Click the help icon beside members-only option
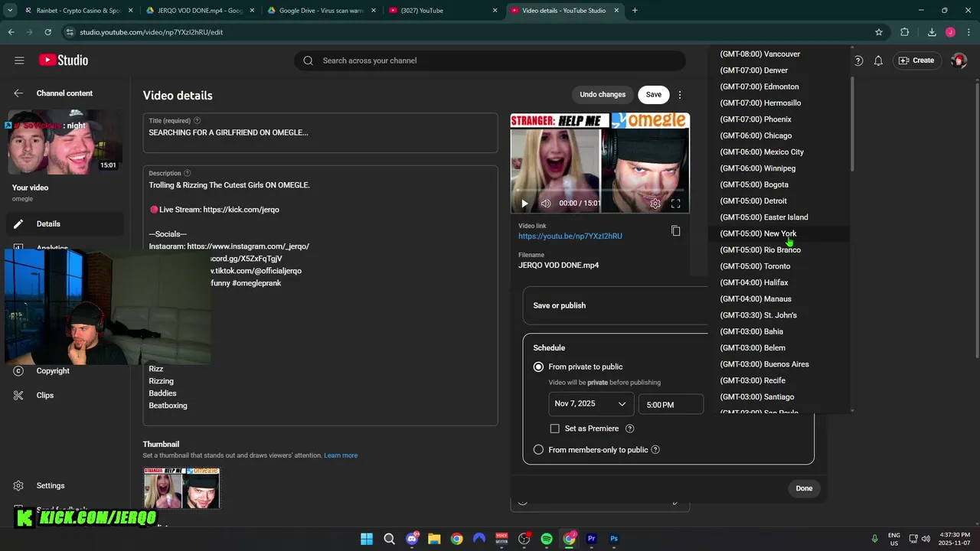The width and height of the screenshot is (980, 551). pos(655,450)
